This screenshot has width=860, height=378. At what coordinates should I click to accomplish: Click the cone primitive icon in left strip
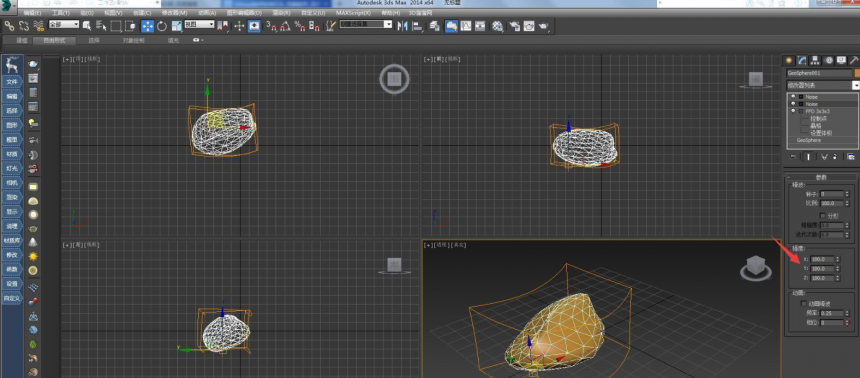(33, 242)
